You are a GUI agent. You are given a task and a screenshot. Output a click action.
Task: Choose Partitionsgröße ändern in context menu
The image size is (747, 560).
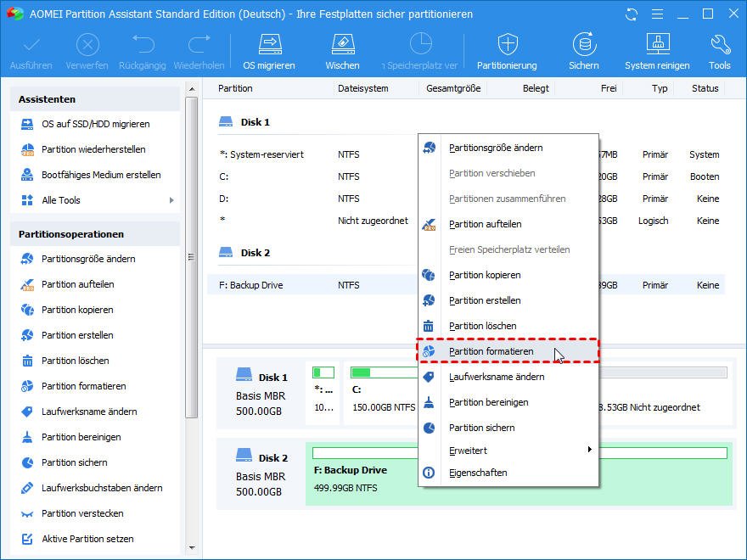(508, 148)
